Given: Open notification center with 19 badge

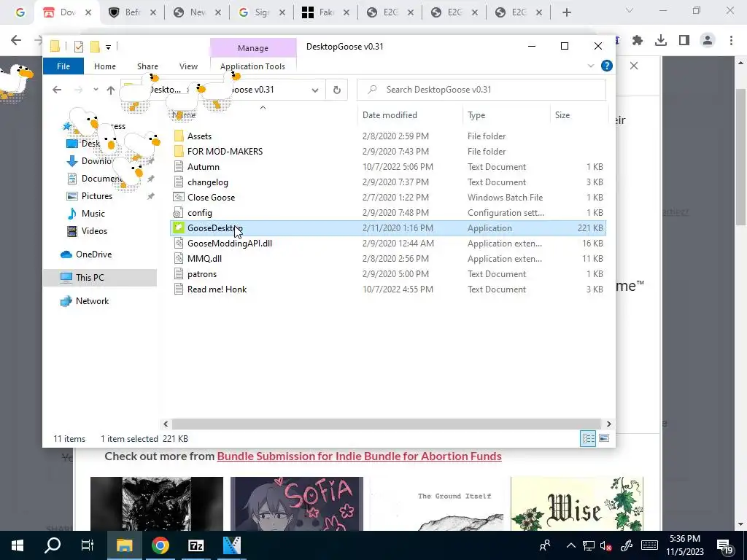Looking at the screenshot, I should [x=724, y=546].
